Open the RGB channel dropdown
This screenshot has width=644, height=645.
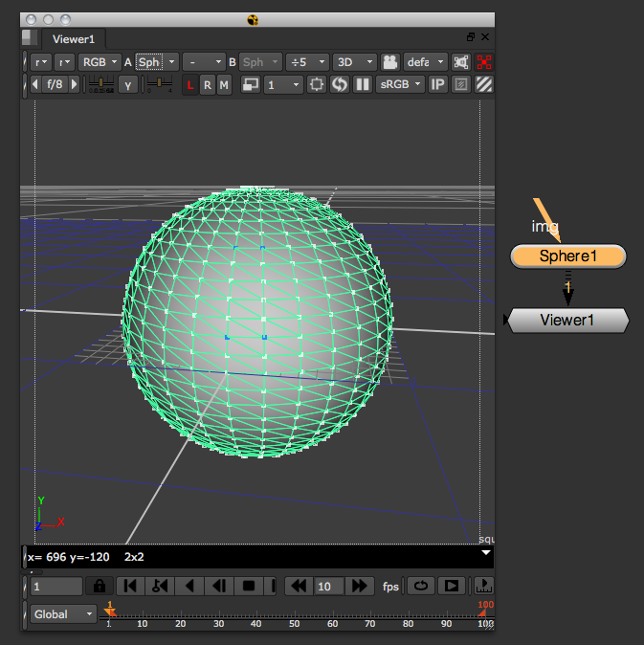(x=100, y=62)
